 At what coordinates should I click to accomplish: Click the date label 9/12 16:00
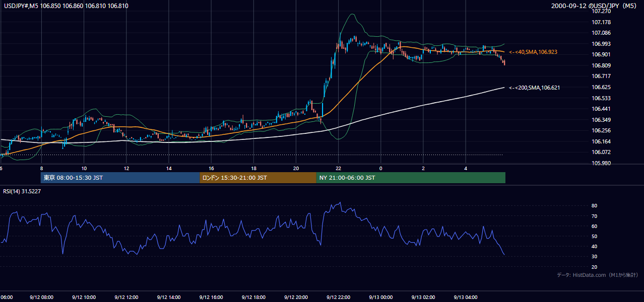coord(211,297)
